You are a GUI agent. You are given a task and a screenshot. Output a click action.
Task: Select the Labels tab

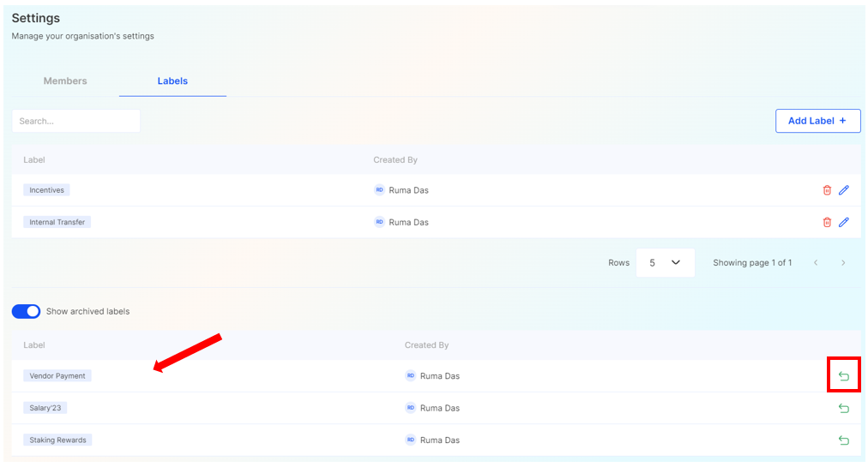click(x=172, y=81)
